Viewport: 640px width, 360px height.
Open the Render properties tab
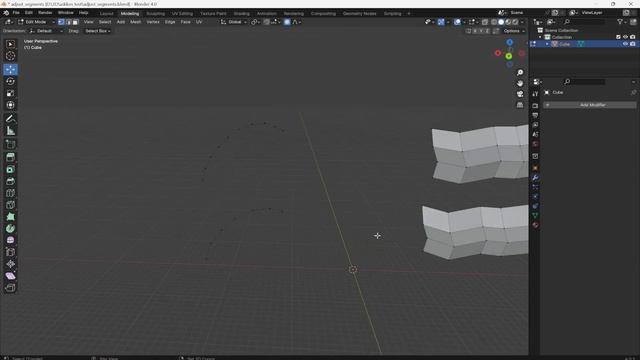pos(535,106)
